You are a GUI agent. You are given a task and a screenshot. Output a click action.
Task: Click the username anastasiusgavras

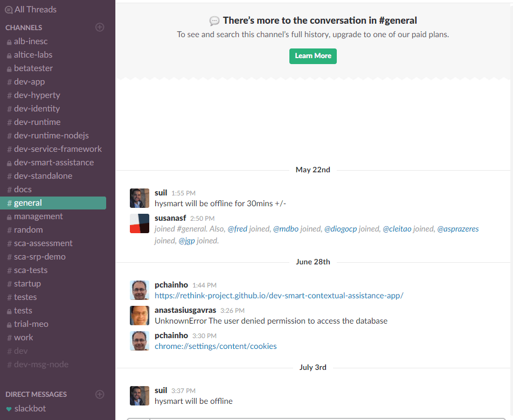click(x=185, y=310)
